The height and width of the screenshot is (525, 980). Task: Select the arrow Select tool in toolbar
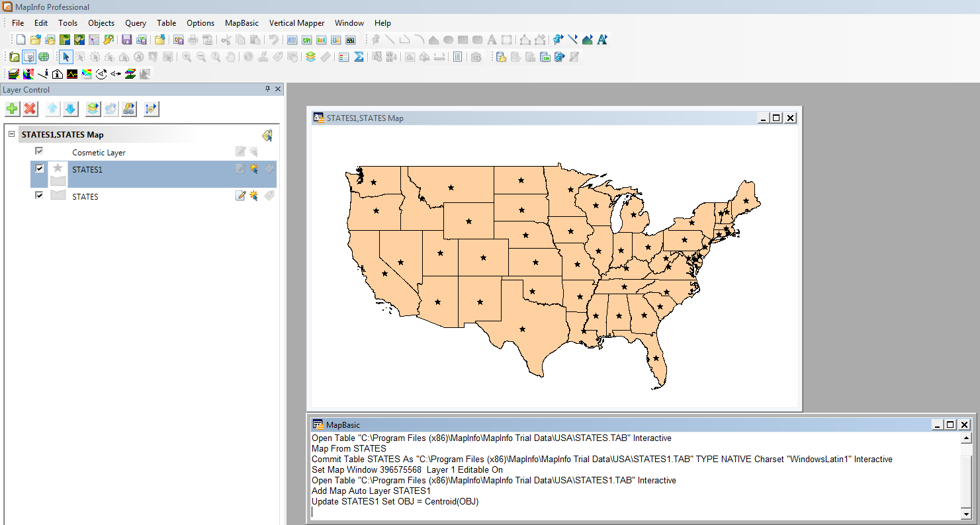coord(66,57)
